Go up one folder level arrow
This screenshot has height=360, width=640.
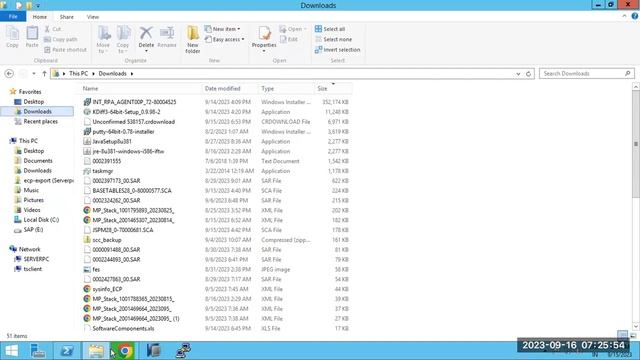(44, 74)
